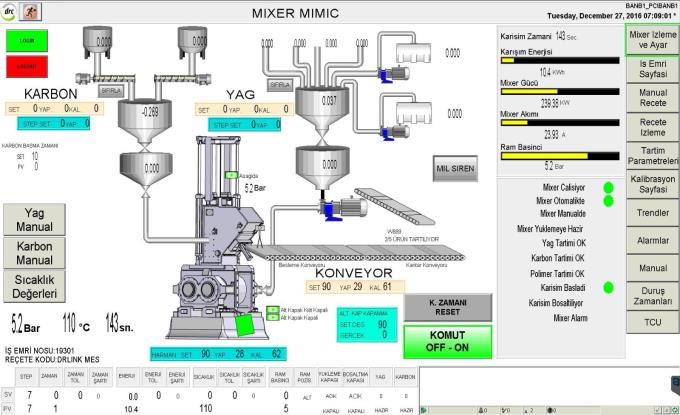Screen dimensions: 680x415
Task: Click the SET DEG value in cyan panel
Action: coord(382,324)
